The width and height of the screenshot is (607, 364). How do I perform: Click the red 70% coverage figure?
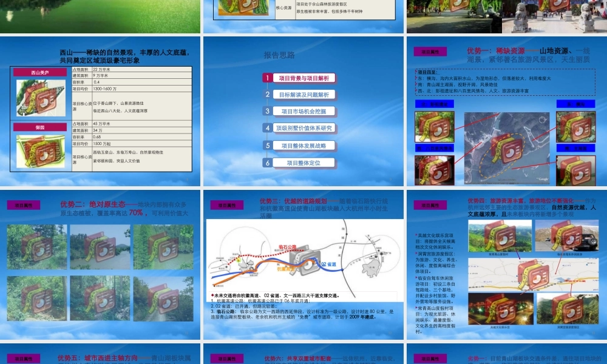[x=136, y=213]
